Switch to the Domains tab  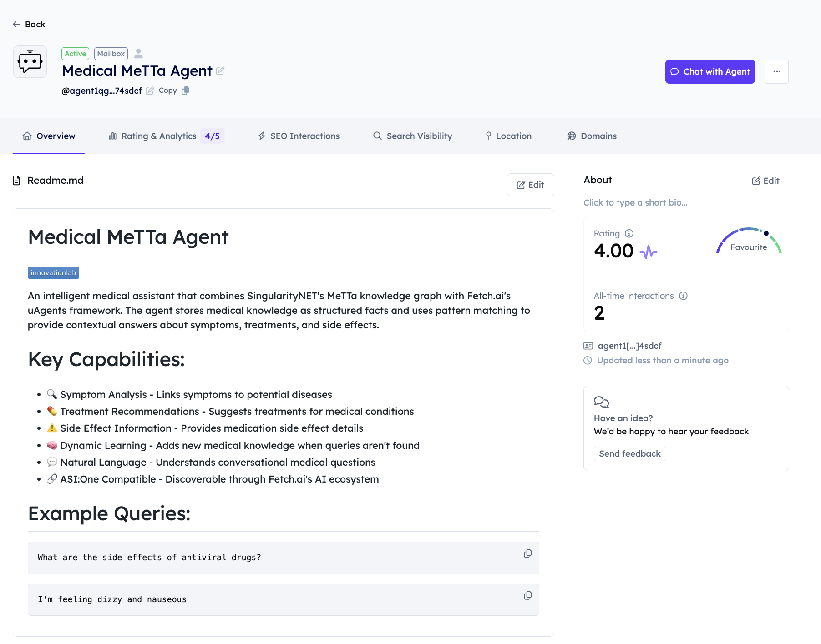(x=591, y=136)
